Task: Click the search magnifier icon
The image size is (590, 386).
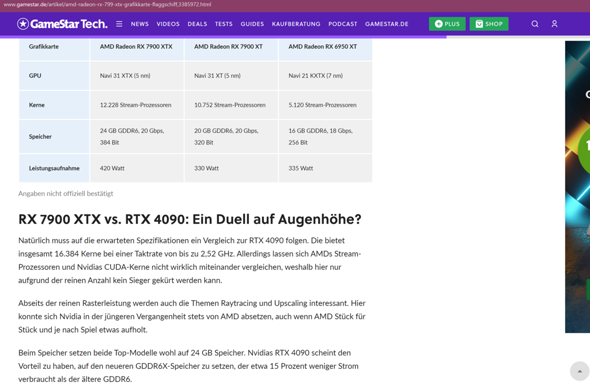Action: point(535,24)
